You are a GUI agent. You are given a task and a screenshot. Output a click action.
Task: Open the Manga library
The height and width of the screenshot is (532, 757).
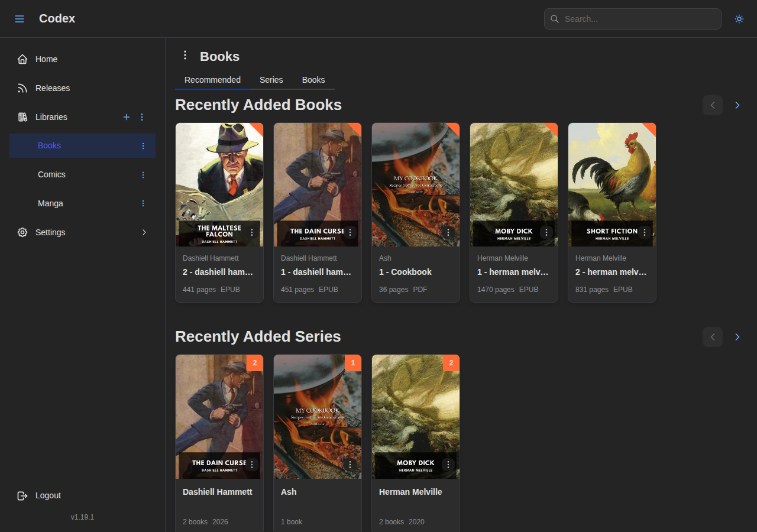coord(82,203)
